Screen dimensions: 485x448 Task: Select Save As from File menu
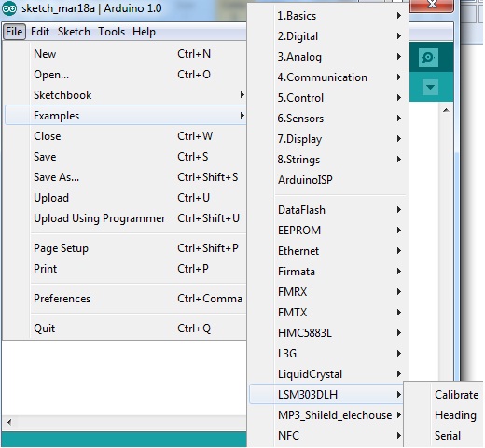tap(125, 177)
